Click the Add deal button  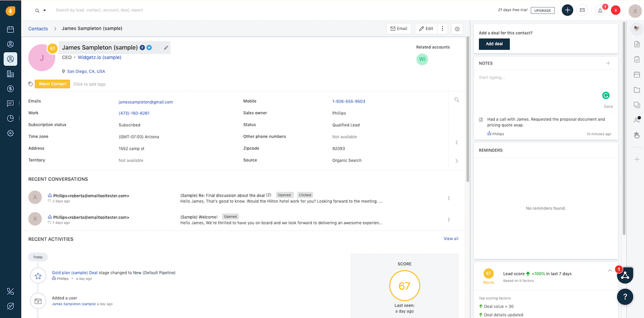(x=494, y=44)
